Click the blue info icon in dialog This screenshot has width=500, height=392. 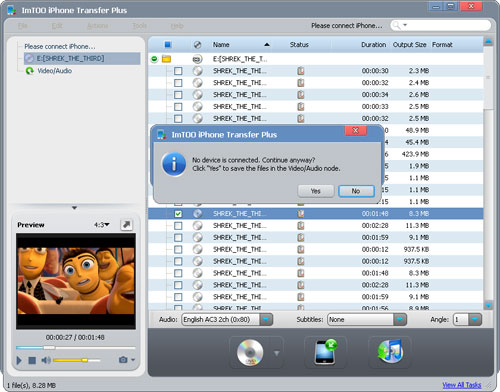click(174, 164)
